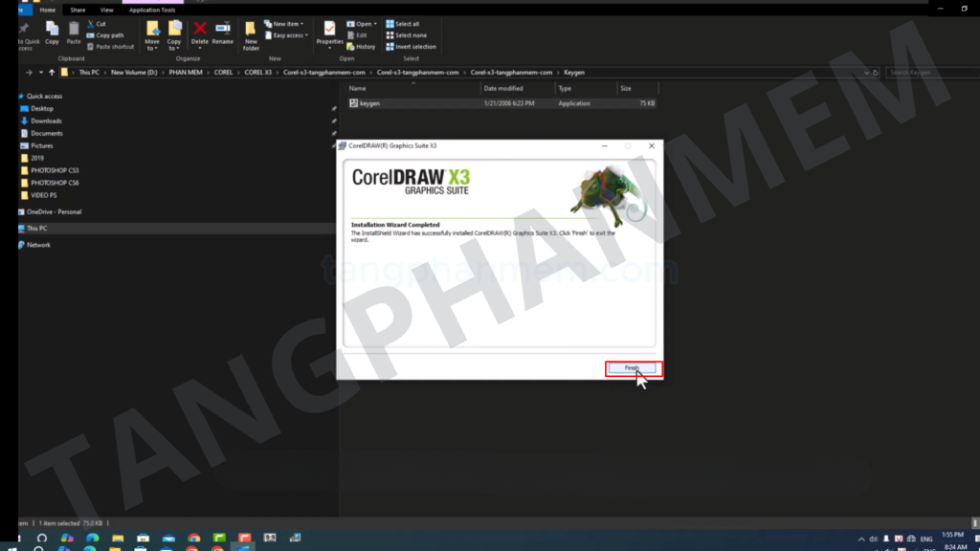This screenshot has width=980, height=551.
Task: Switch to the Share ribbon tab
Action: tap(78, 10)
